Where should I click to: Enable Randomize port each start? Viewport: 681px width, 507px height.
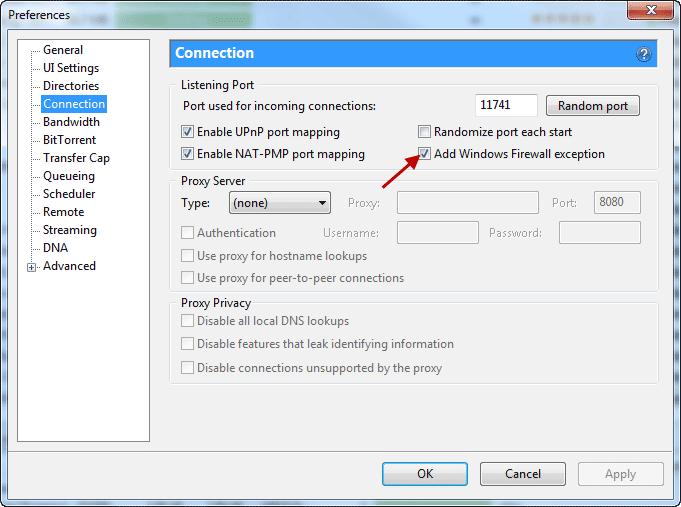pyautogui.click(x=425, y=132)
